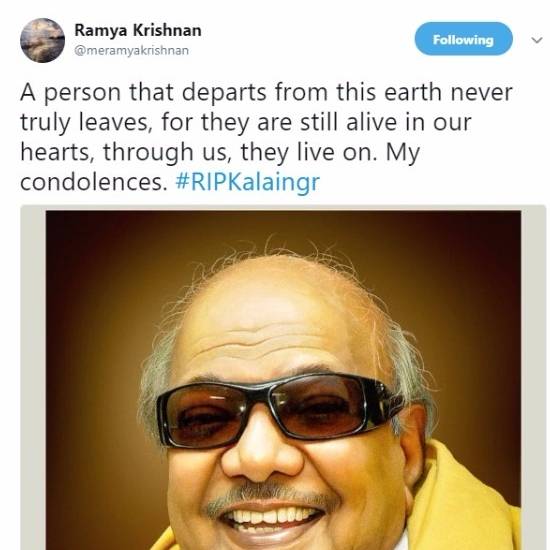Click the word 'condolences.' in the tweet

pyautogui.click(x=94, y=182)
